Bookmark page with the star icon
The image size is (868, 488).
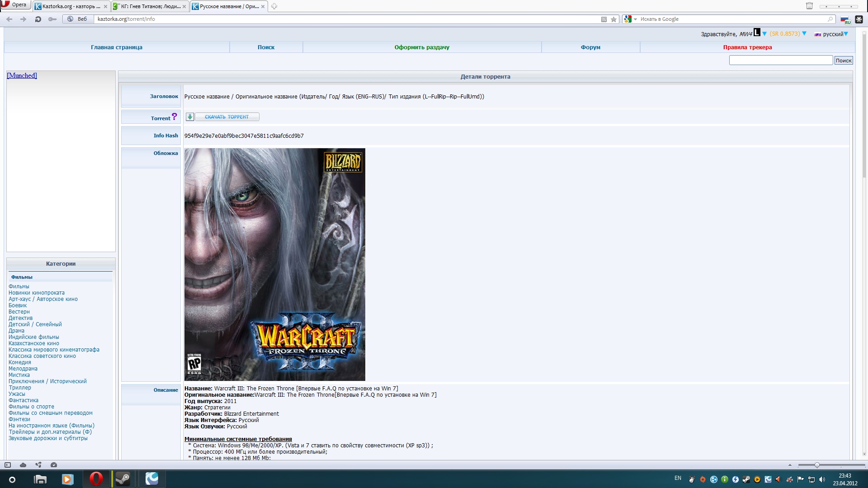(x=613, y=19)
